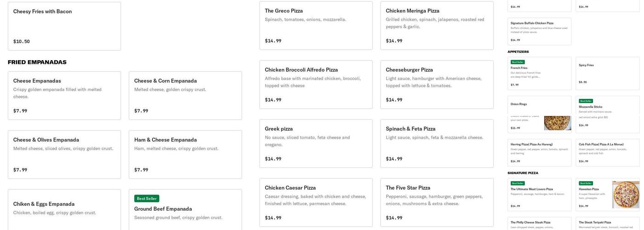
Task: Open the Spicy Fries appetizer card
Action: pyautogui.click(x=607, y=73)
